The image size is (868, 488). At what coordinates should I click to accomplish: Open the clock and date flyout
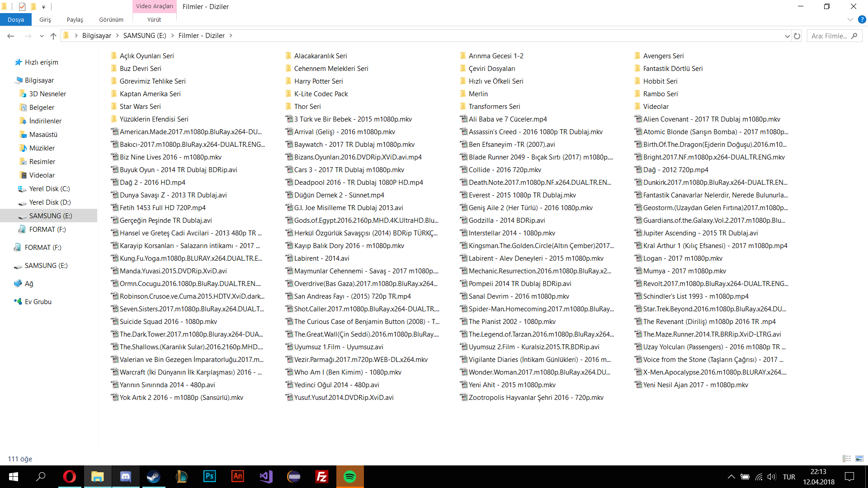coord(819,477)
